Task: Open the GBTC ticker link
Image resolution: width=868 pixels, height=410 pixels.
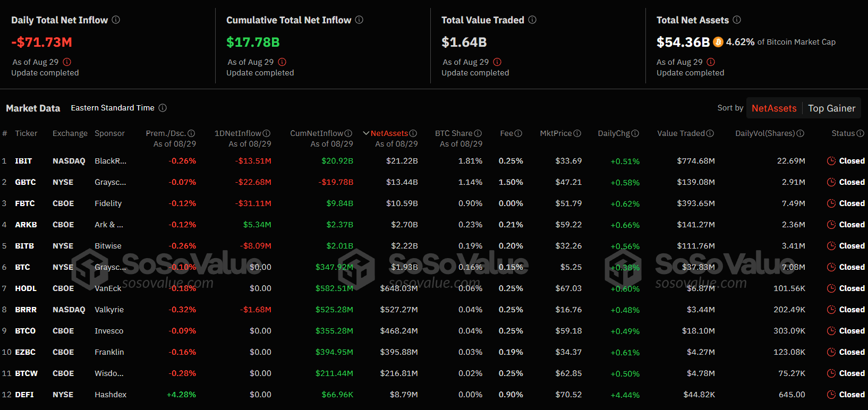Action: pos(25,182)
